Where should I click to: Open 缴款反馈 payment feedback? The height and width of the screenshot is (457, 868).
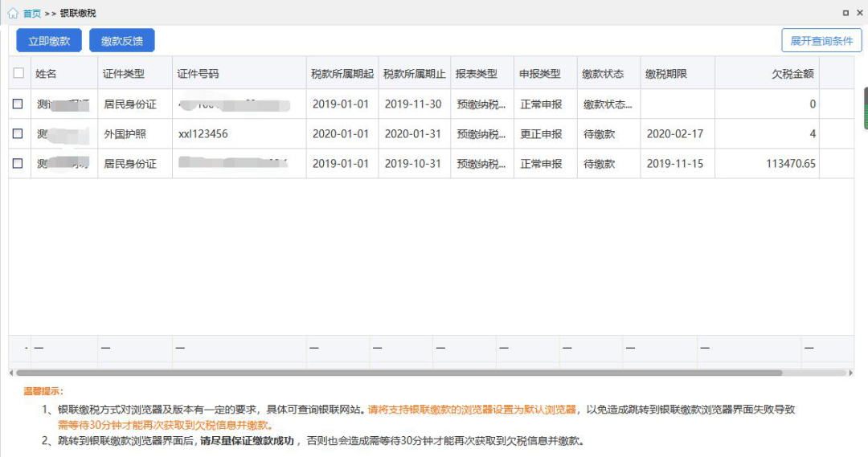(121, 40)
